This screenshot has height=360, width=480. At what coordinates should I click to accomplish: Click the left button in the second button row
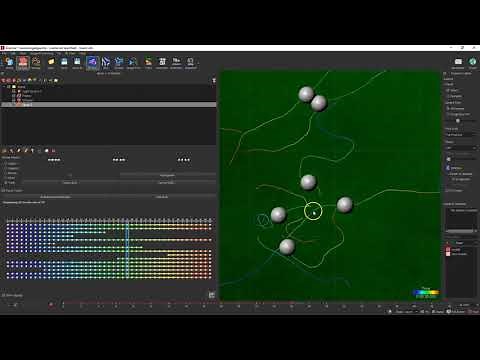[70, 183]
